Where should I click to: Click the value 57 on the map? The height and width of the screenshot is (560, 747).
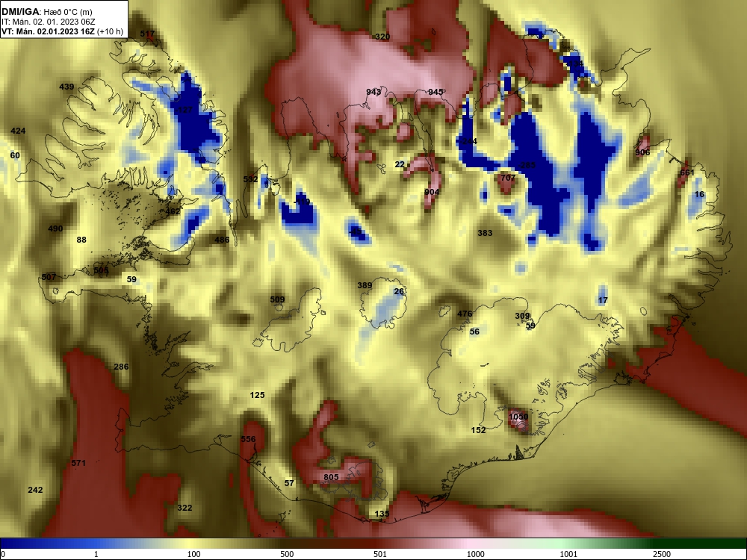point(289,483)
